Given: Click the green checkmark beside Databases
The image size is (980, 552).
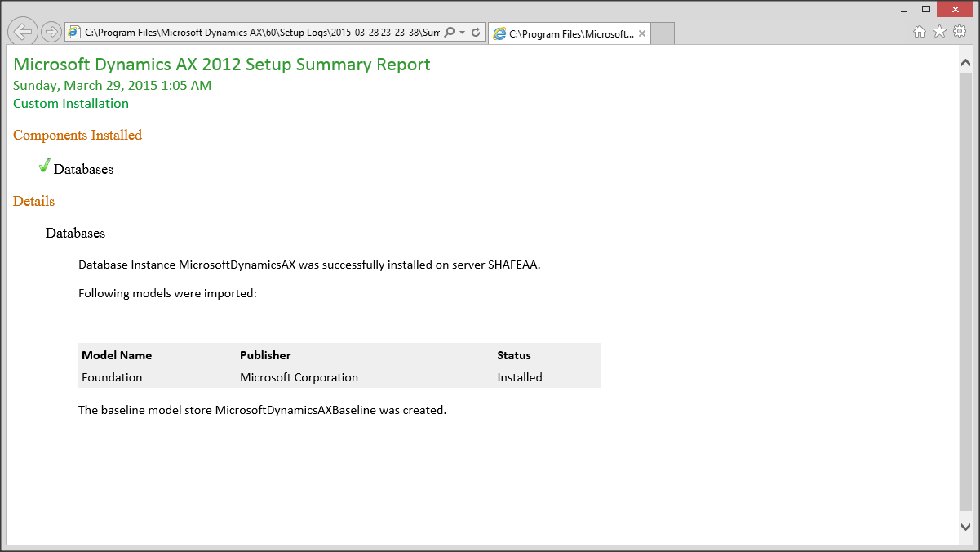Looking at the screenshot, I should 45,166.
